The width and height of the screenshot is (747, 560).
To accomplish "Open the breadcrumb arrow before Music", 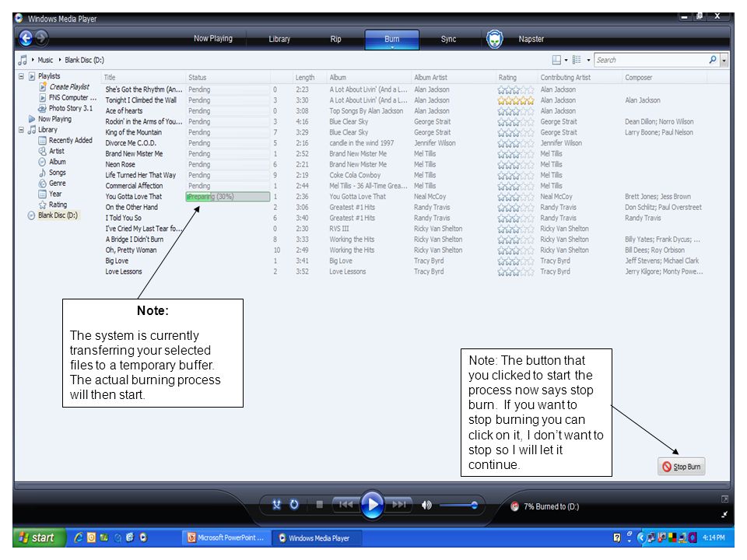I will [x=33, y=60].
